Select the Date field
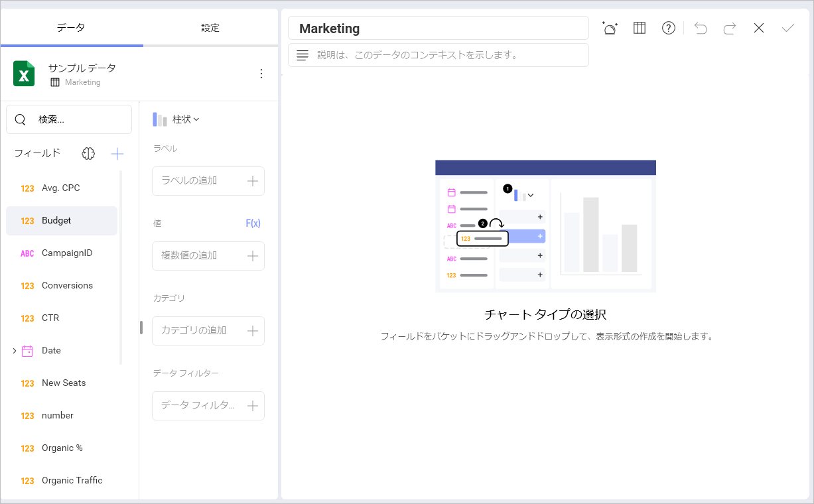 [62, 350]
